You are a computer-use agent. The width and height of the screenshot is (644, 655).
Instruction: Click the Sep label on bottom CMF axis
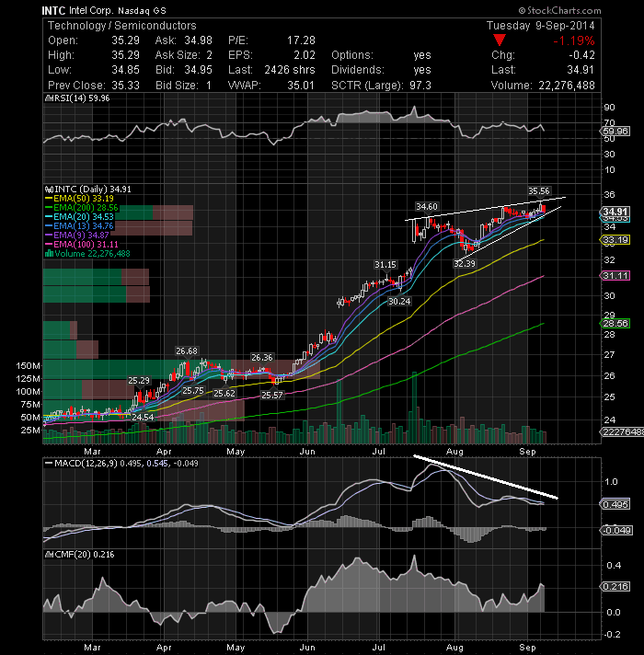[527, 648]
